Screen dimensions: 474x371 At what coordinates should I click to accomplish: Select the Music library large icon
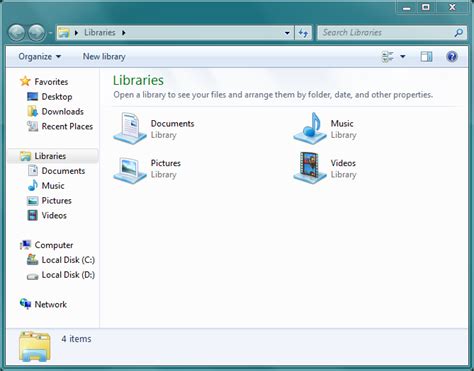point(310,128)
